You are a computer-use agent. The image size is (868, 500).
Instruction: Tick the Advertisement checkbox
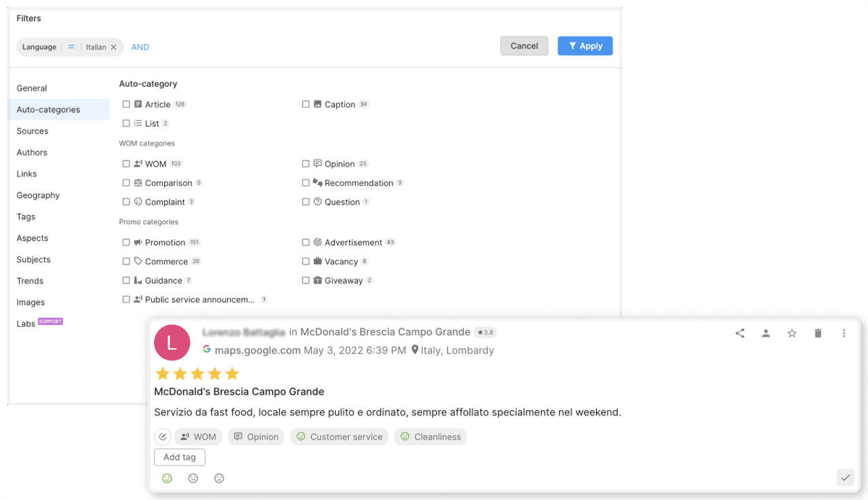[306, 242]
